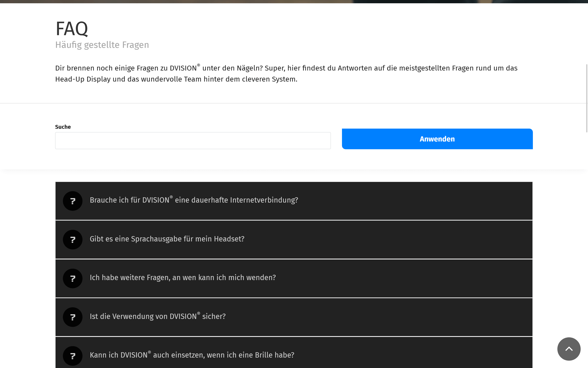Click the Suche label
This screenshot has width=588, height=368.
[x=63, y=127]
